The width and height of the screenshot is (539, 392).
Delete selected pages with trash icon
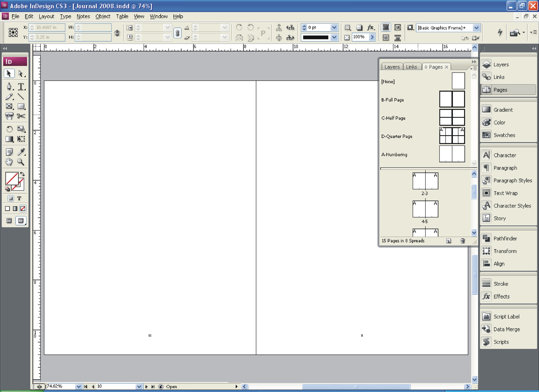[x=462, y=241]
